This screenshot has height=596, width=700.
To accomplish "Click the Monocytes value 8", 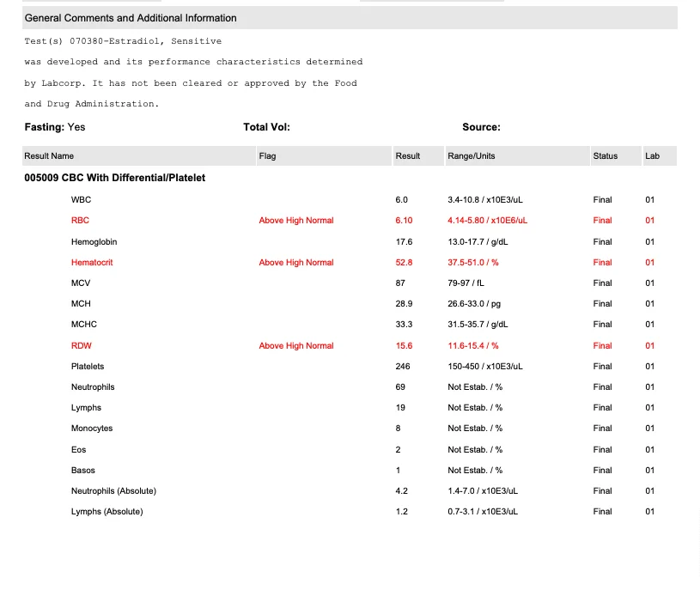I will pos(399,429).
